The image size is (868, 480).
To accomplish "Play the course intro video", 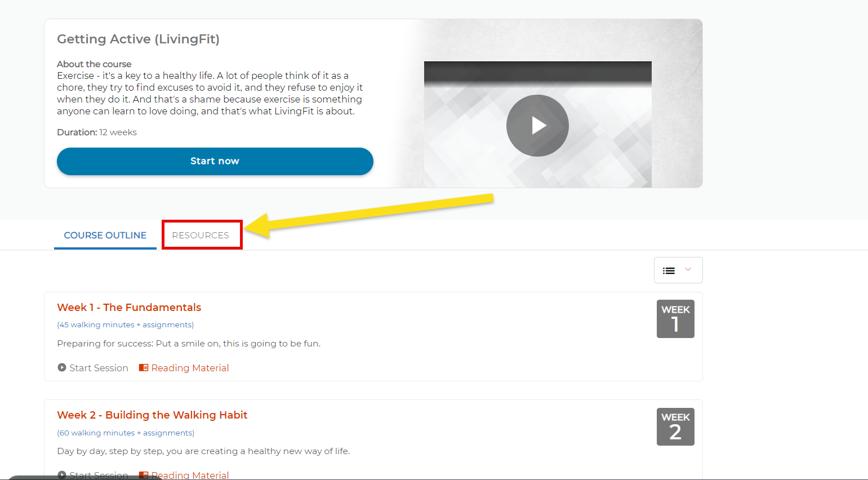I will click(x=537, y=126).
